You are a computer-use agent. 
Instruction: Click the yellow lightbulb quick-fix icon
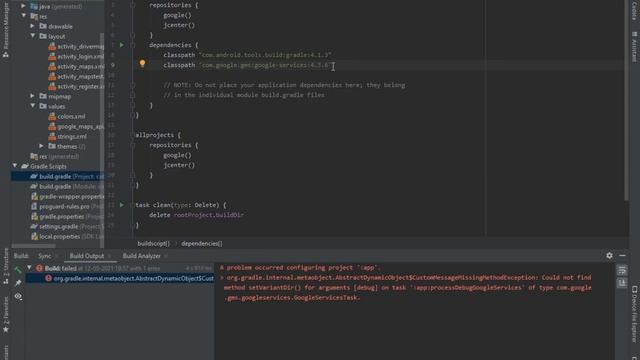[x=142, y=63]
